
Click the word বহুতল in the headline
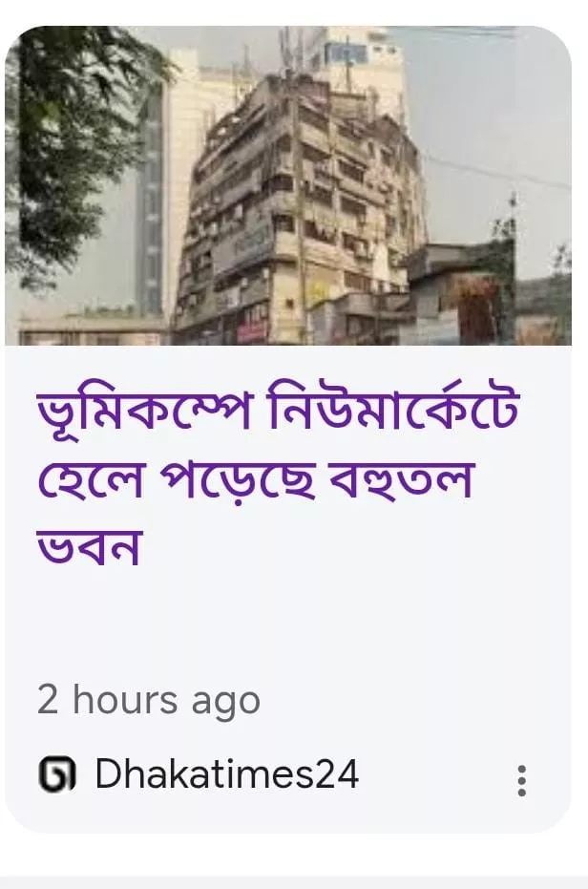pos(402,480)
